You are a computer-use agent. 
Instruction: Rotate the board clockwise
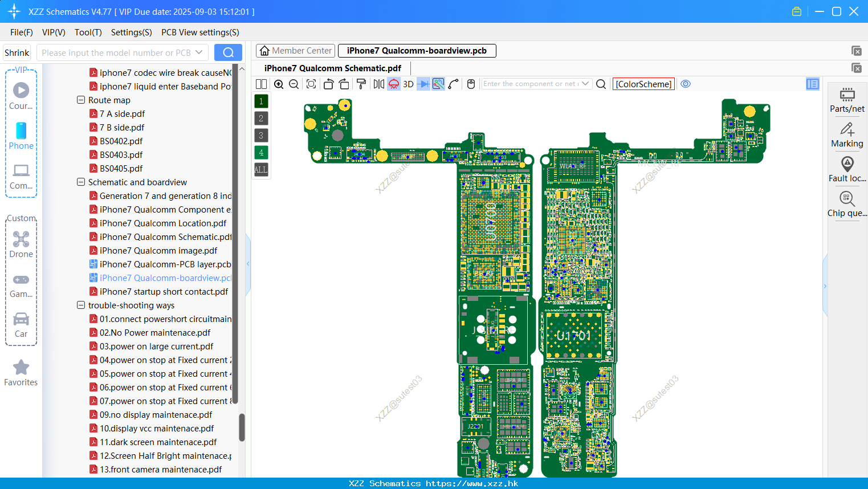pyautogui.click(x=344, y=84)
